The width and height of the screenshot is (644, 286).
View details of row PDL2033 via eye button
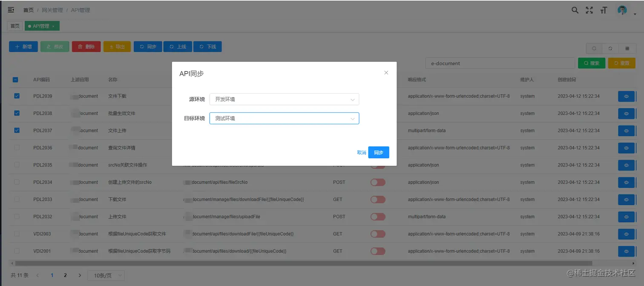pyautogui.click(x=626, y=200)
